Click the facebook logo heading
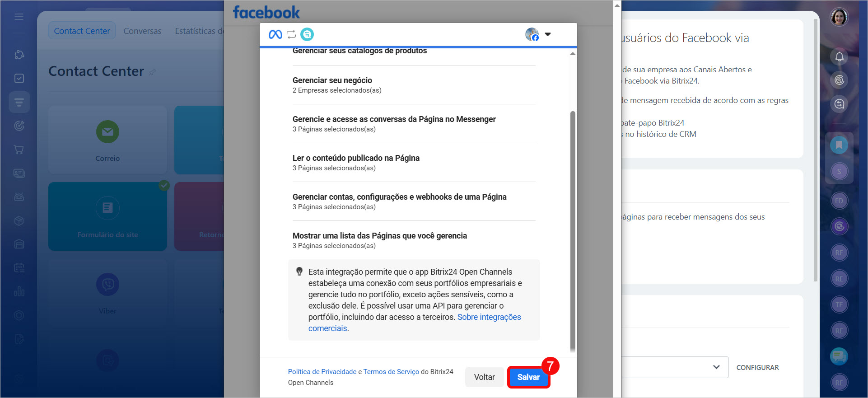This screenshot has width=868, height=398. point(266,12)
